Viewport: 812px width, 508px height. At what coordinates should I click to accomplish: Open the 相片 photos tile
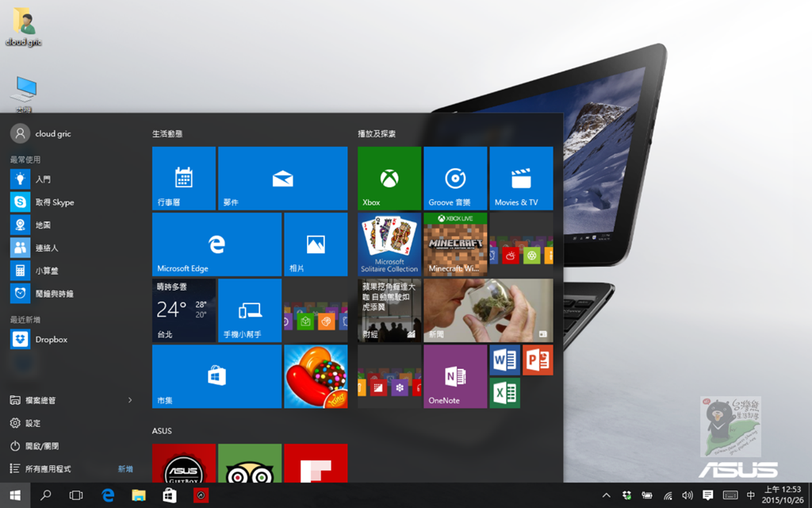click(x=316, y=244)
